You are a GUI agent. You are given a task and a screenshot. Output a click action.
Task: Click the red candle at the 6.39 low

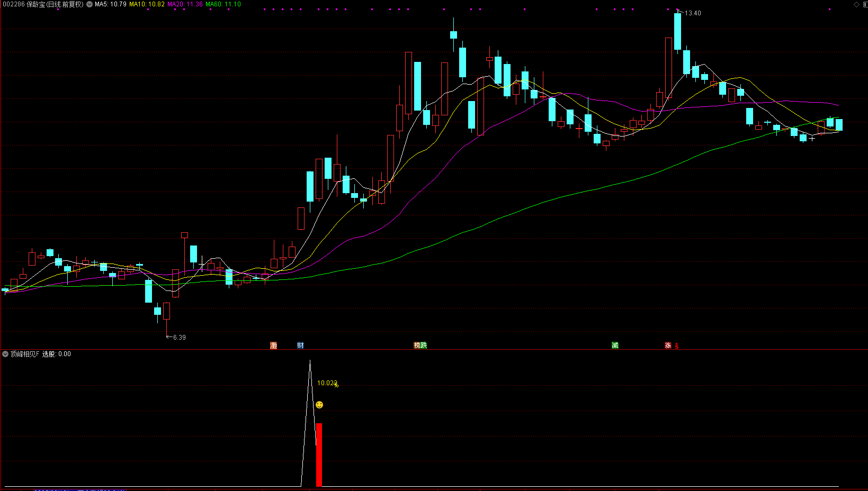point(167,311)
